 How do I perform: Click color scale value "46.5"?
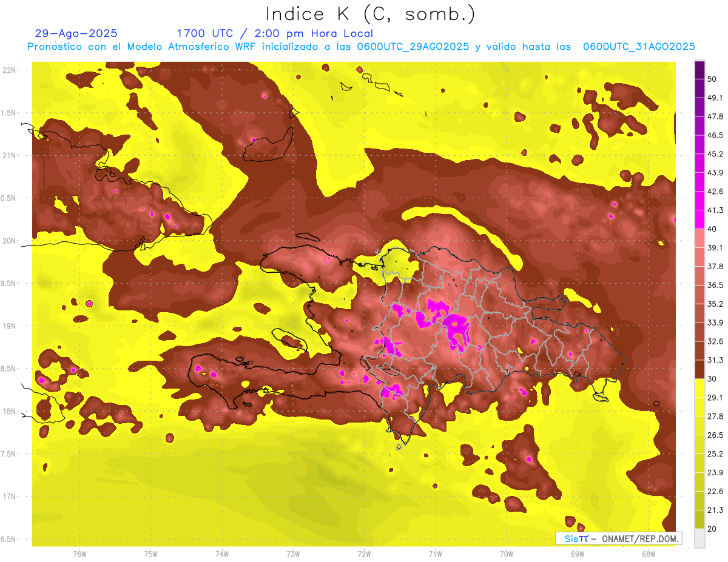[715, 135]
